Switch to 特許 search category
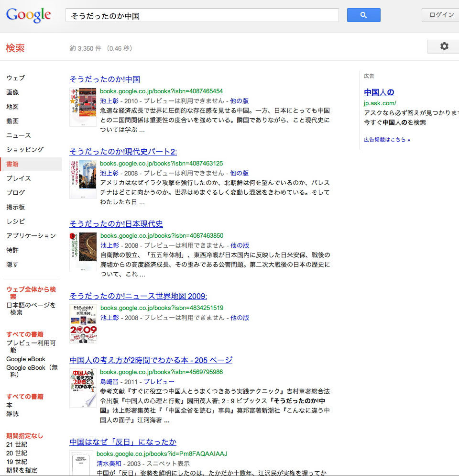Image resolution: width=459 pixels, height=476 pixels. click(12, 250)
